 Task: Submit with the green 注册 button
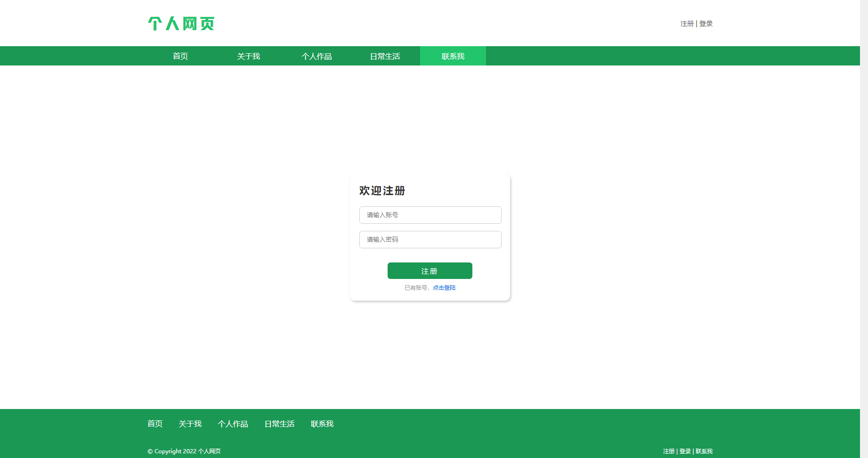(x=430, y=271)
